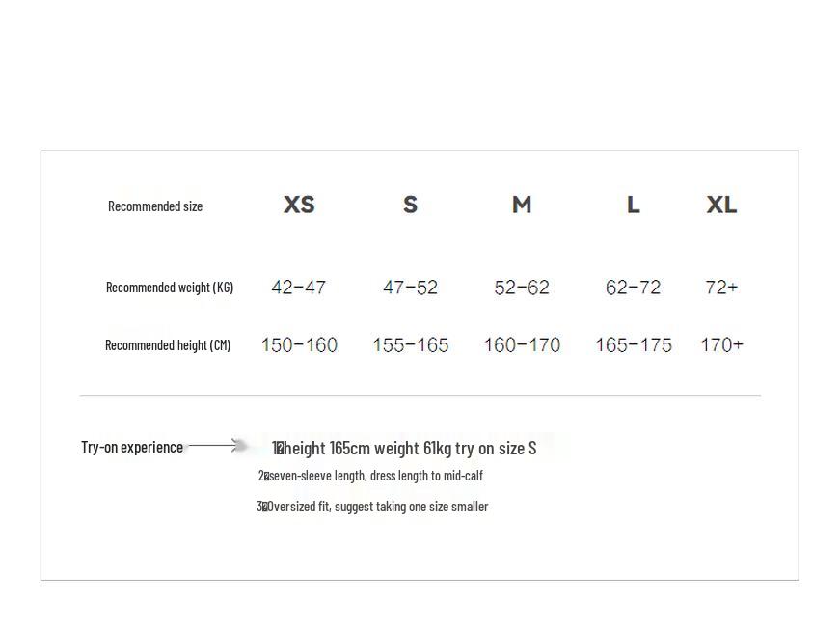Click the XS size header
Image resolution: width=840 pixels, height=631 pixels.
click(299, 205)
